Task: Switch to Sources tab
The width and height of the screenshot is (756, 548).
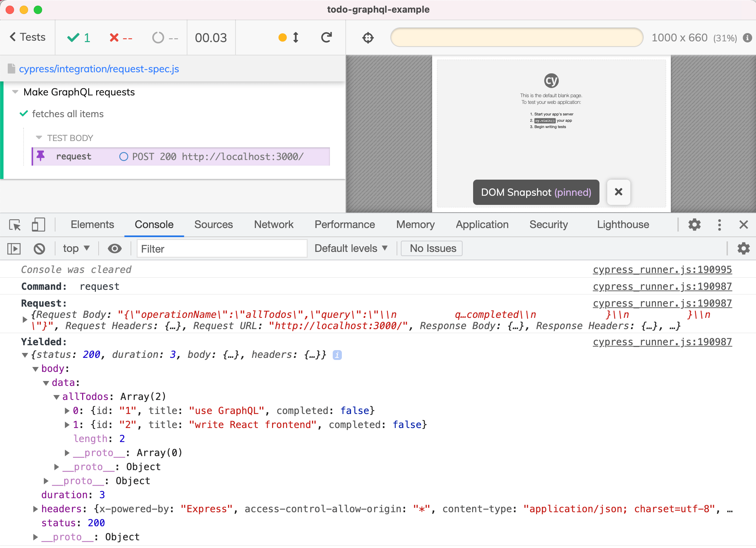Action: click(x=213, y=225)
